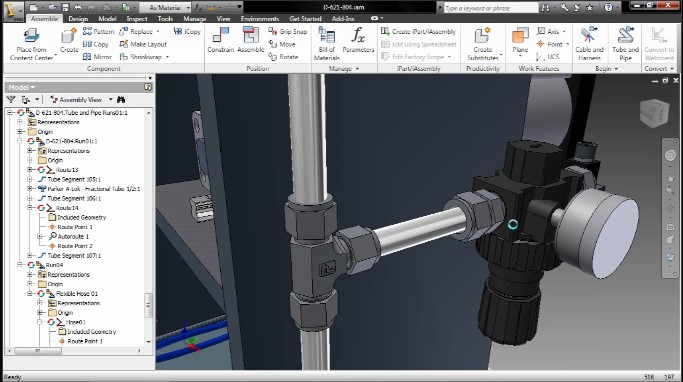683x382 pixels.
Task: Create a work Plane
Action: coord(520,43)
